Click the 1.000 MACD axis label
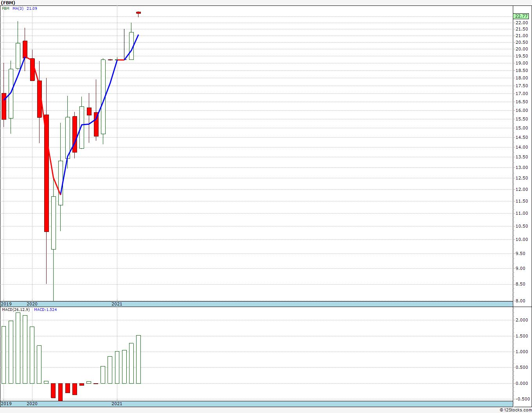The height and width of the screenshot is (413, 532). click(x=521, y=352)
